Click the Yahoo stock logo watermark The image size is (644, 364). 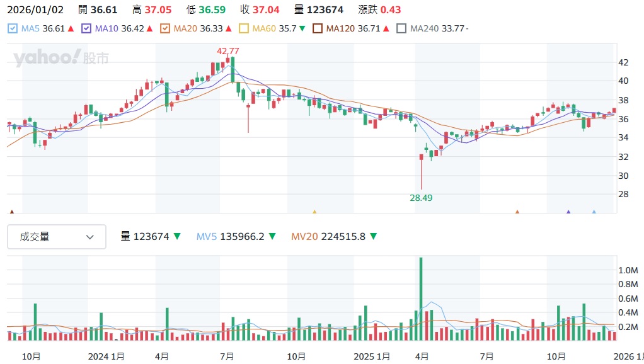[x=60, y=59]
